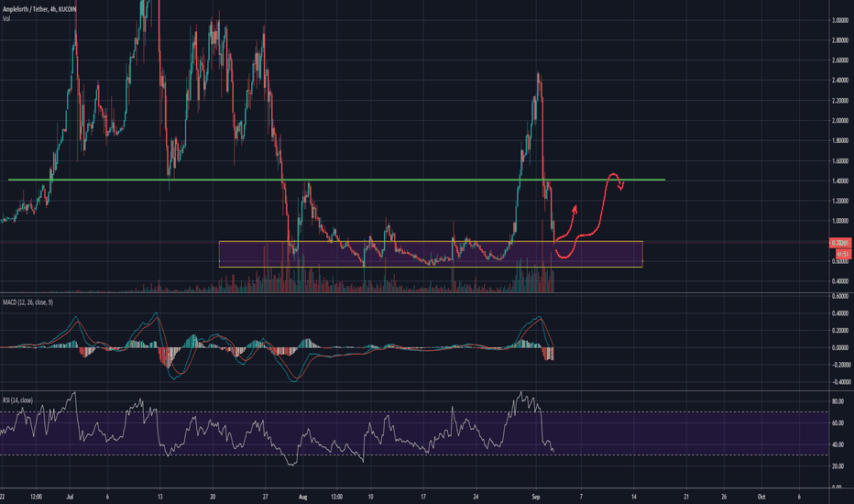Click 0.40000 on the main price scale

[x=840, y=281]
